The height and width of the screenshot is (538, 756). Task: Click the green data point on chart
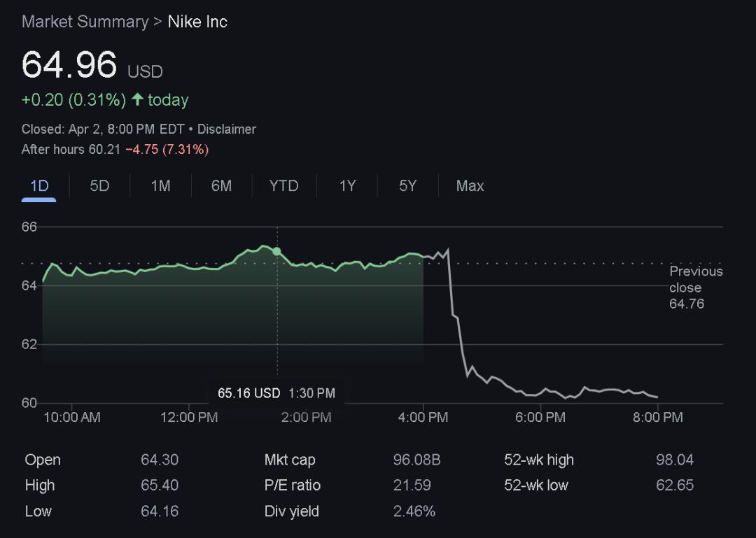(277, 251)
